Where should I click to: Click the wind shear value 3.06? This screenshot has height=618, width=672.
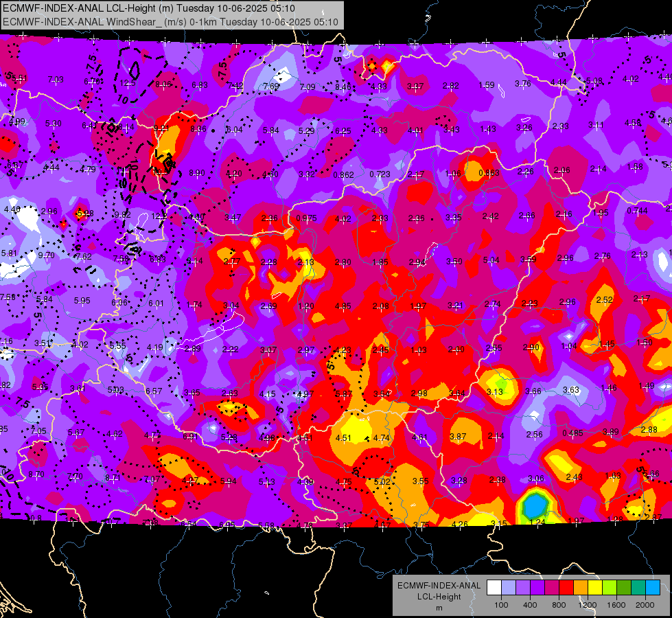(x=535, y=478)
